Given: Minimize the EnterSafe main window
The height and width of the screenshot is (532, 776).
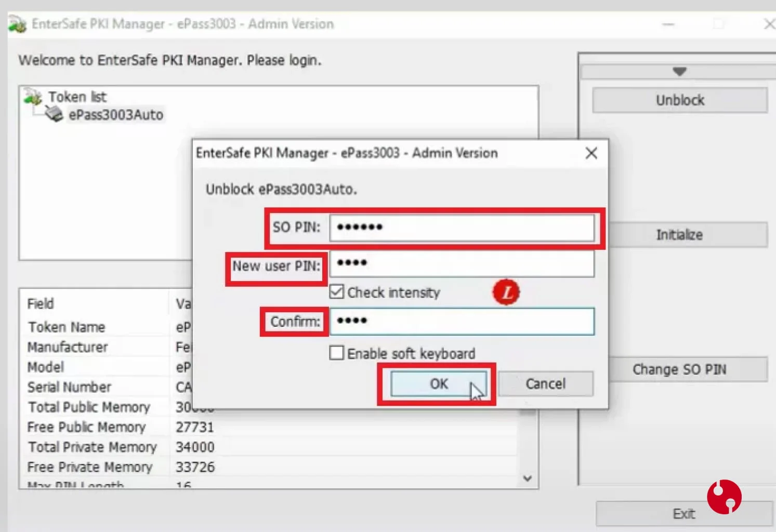Looking at the screenshot, I should coord(668,24).
